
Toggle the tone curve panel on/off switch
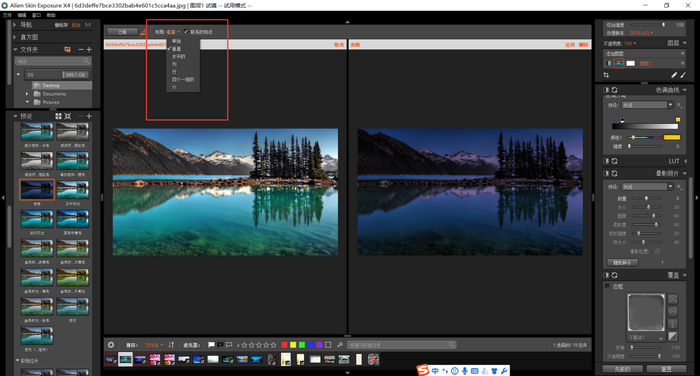pos(606,90)
